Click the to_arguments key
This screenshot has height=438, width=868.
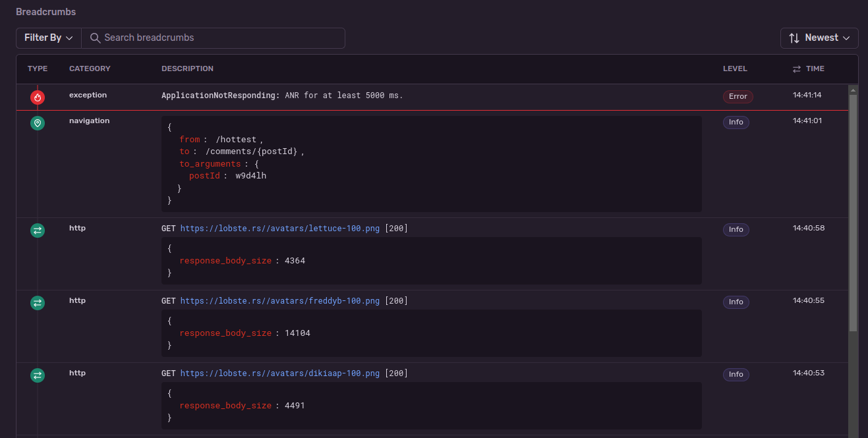210,163
